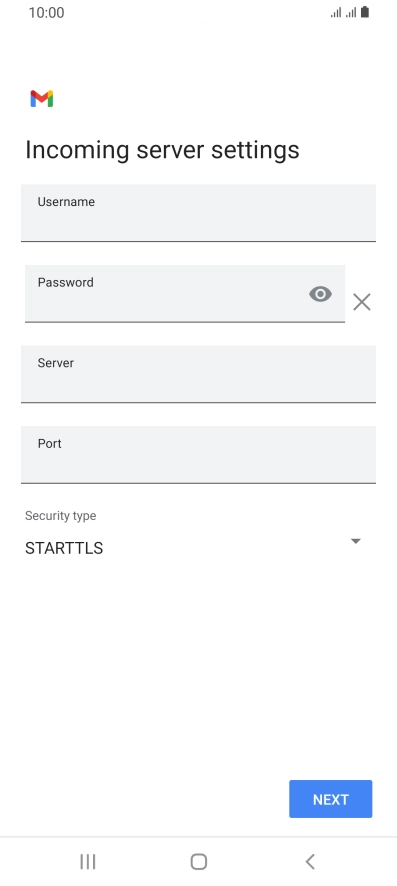
Task: Tap the NEXT button
Action: click(x=330, y=799)
